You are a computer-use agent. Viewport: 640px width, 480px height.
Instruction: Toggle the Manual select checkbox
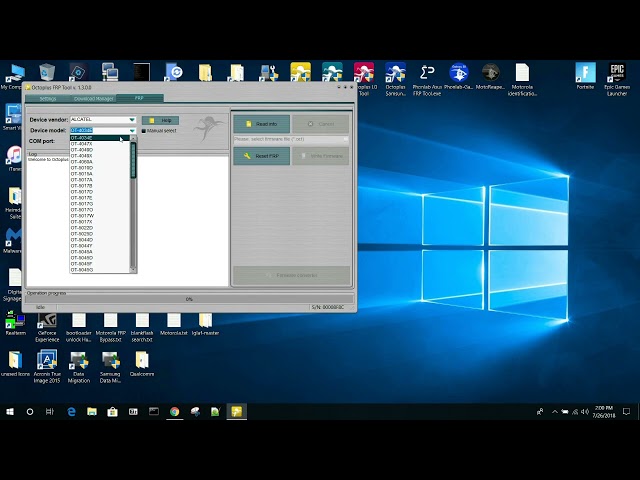[144, 131]
